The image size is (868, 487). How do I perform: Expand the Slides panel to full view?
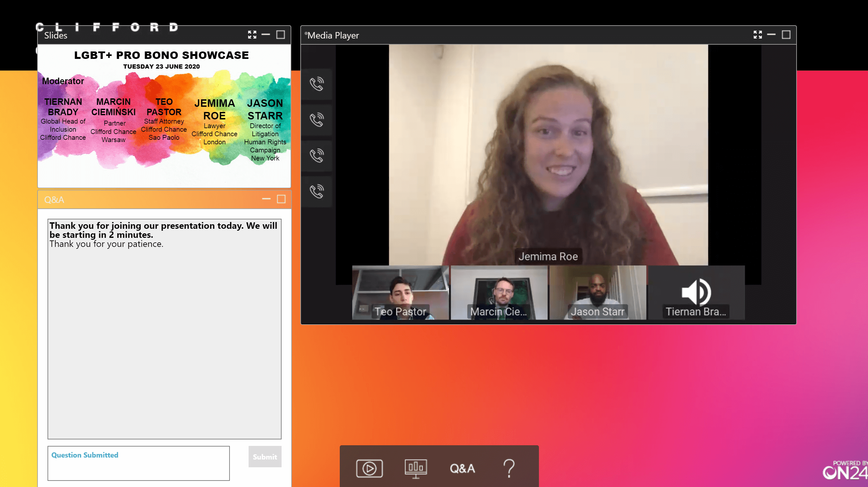pyautogui.click(x=252, y=35)
